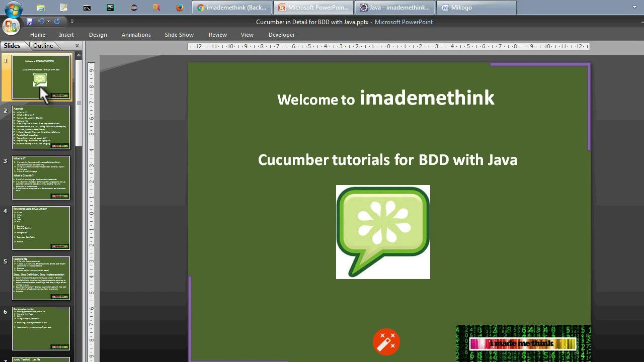Switch to Java imademethink Eclipse window
644x362 pixels.
395,8
